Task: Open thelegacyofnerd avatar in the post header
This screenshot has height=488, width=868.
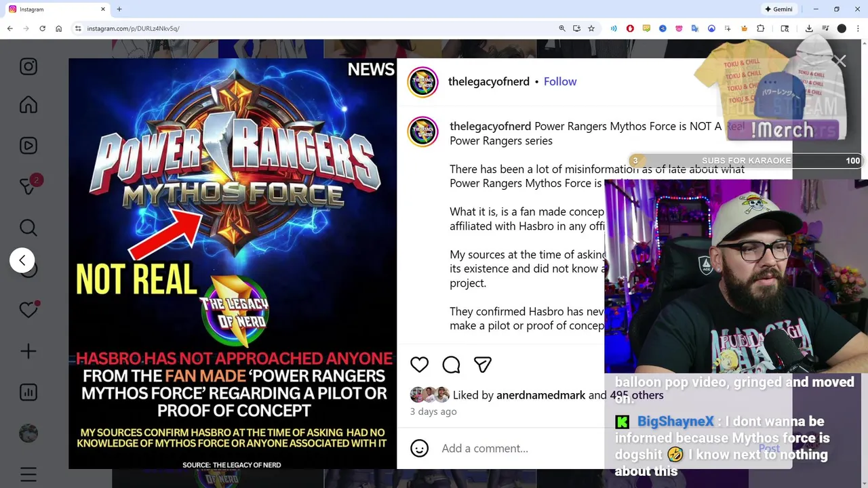Action: click(422, 82)
